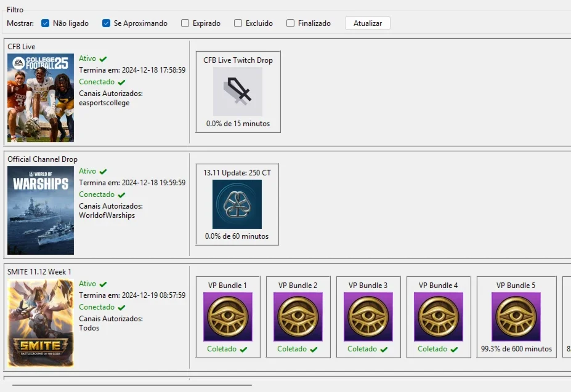Click the 0.0% de 15 minutos progress text
Screen dimensions: 571x392
tap(238, 124)
